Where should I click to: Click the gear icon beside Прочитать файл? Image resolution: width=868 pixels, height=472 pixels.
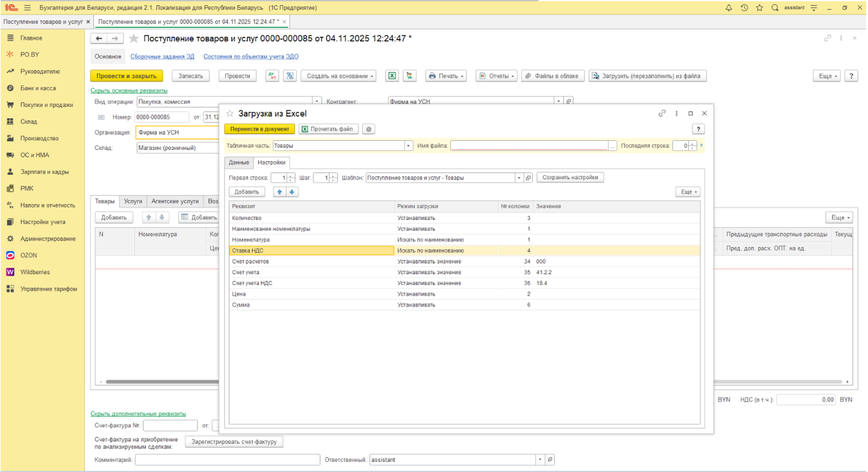click(369, 129)
